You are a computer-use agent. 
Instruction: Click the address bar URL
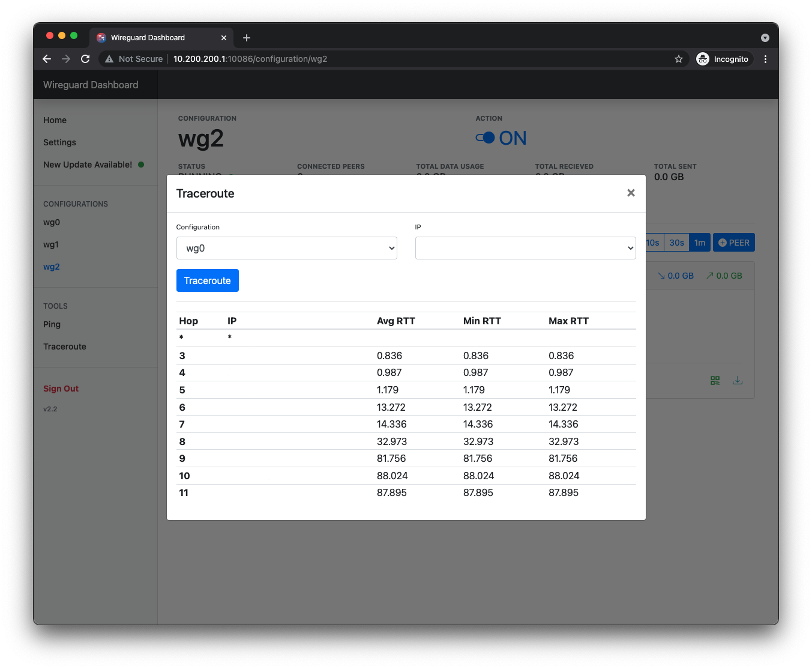(250, 59)
